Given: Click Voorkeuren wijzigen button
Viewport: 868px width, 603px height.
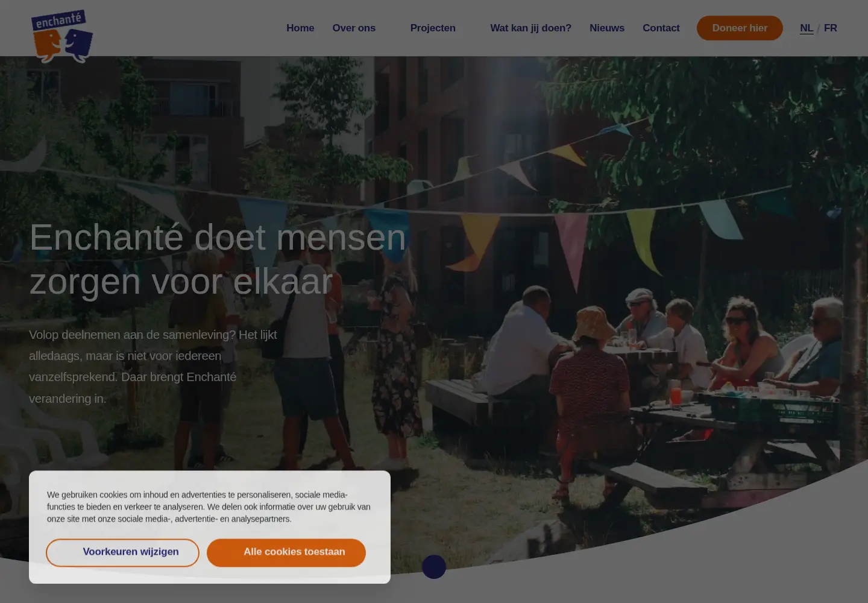Looking at the screenshot, I should point(122,552).
